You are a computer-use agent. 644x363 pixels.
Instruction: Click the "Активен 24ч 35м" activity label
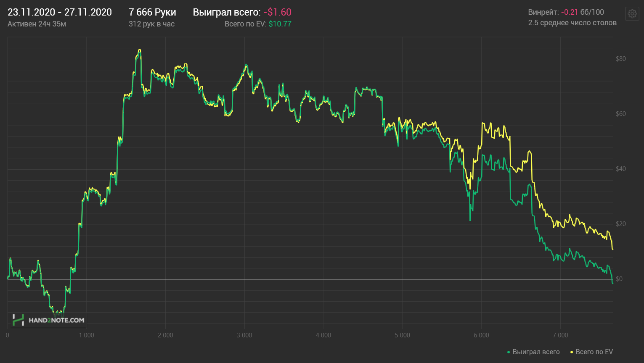tap(37, 24)
